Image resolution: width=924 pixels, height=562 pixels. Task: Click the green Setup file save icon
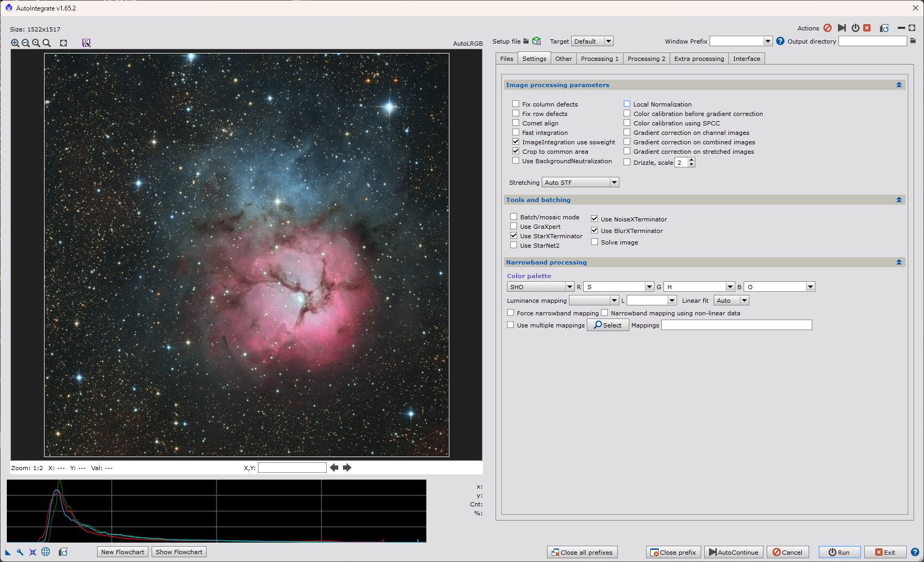pos(536,41)
